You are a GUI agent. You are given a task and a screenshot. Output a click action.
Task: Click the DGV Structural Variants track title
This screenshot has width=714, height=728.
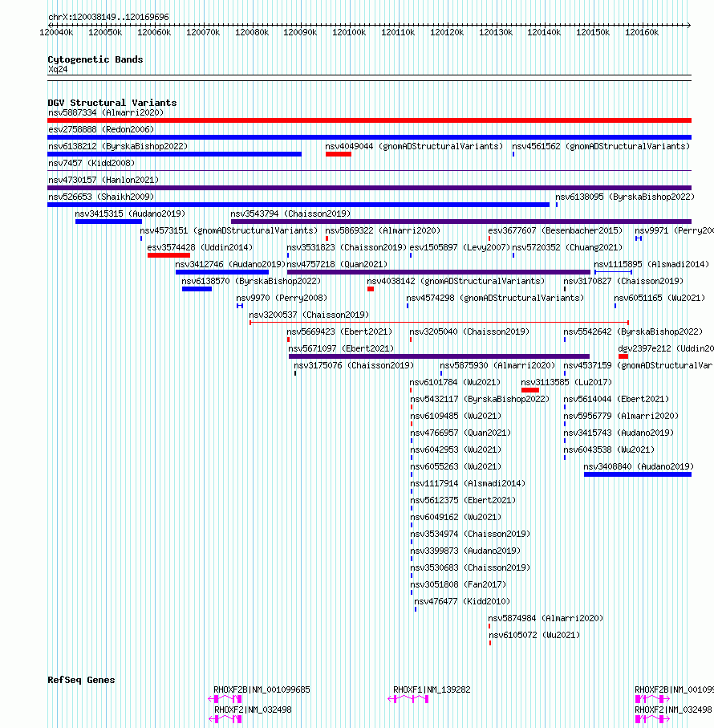(x=112, y=103)
